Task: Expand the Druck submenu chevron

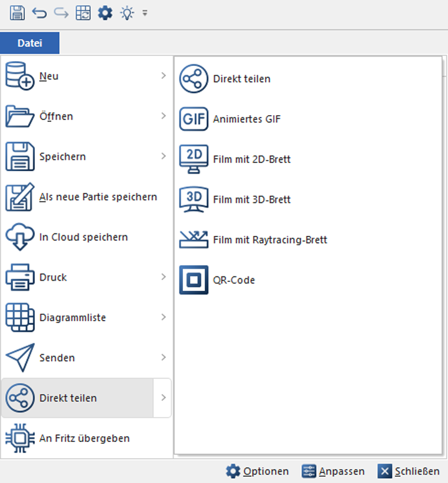Action: point(164,277)
